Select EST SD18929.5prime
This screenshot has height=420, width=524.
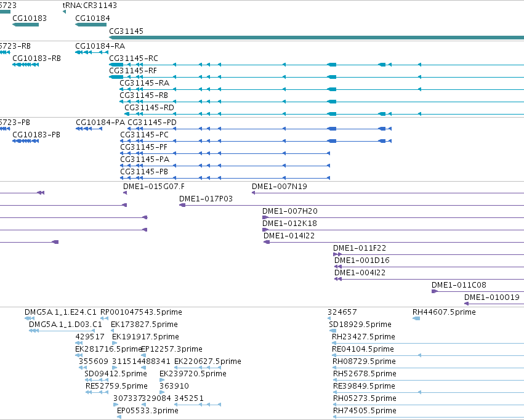pyautogui.click(x=360, y=325)
